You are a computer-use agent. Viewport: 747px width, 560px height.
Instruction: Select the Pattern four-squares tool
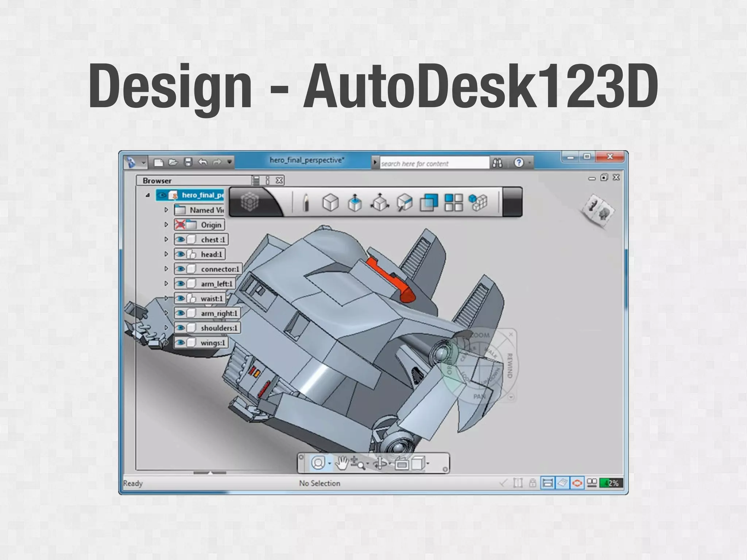(x=454, y=202)
